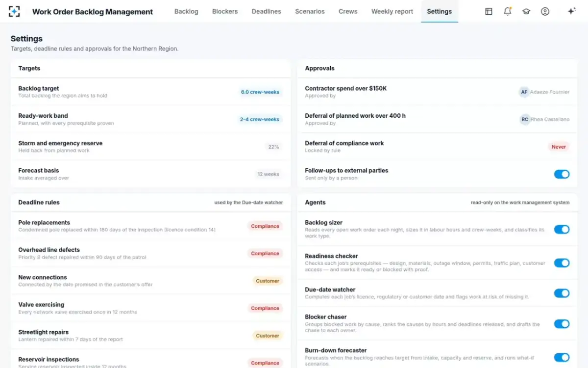
Task: Click Deferral of compliance work label
Action: [344, 143]
